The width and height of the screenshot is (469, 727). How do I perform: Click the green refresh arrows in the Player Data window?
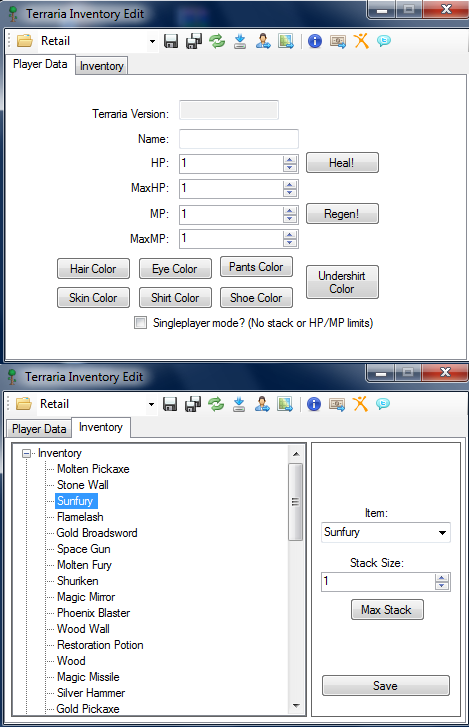[x=217, y=41]
